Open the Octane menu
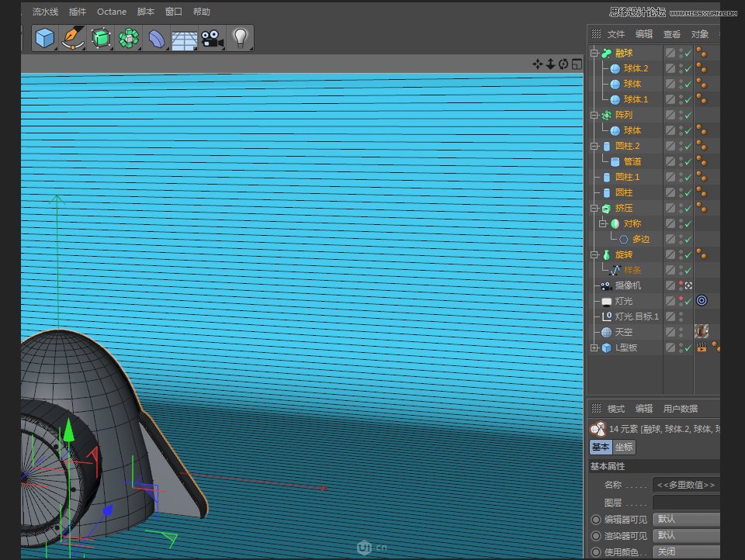The image size is (745, 560). [112, 11]
